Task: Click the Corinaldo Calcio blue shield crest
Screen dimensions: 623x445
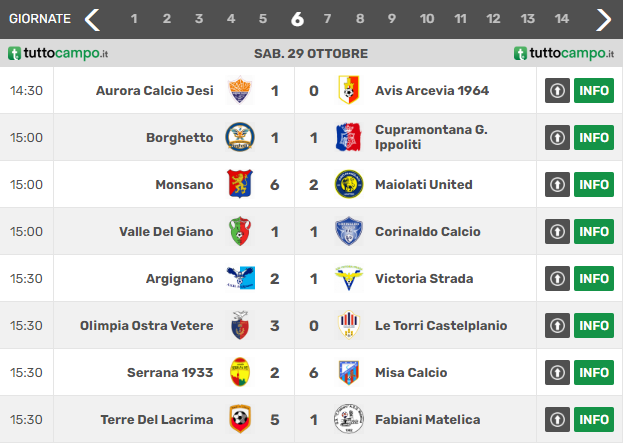Action: tap(348, 231)
